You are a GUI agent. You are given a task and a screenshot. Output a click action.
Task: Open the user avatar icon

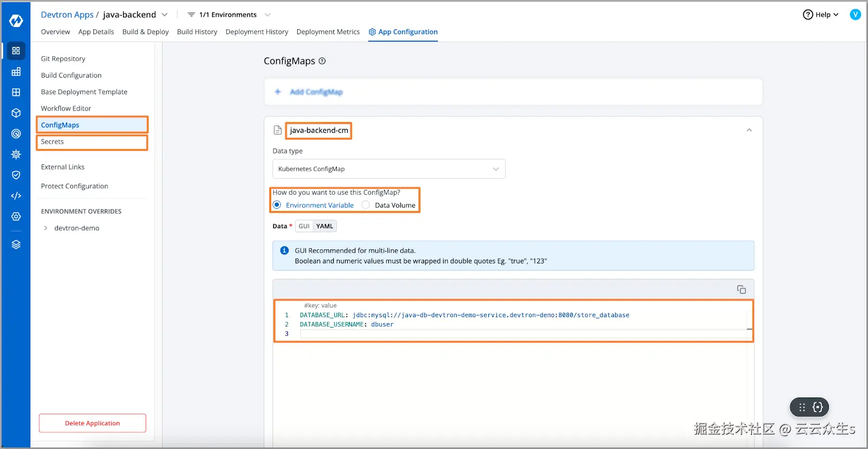click(x=855, y=15)
